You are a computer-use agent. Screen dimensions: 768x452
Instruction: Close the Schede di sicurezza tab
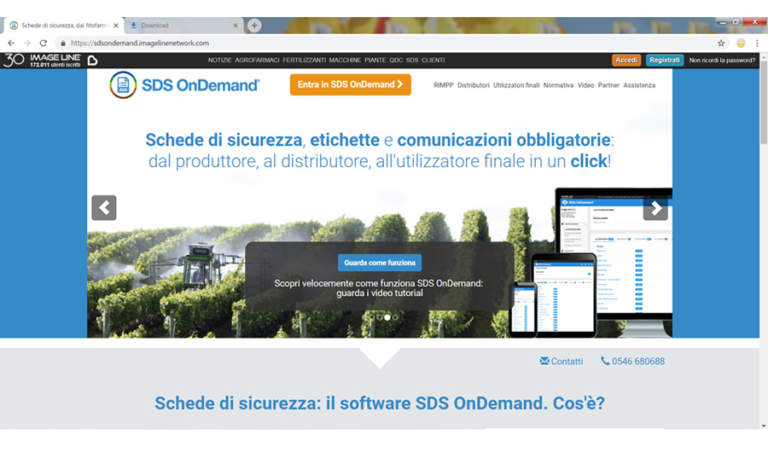[x=116, y=25]
